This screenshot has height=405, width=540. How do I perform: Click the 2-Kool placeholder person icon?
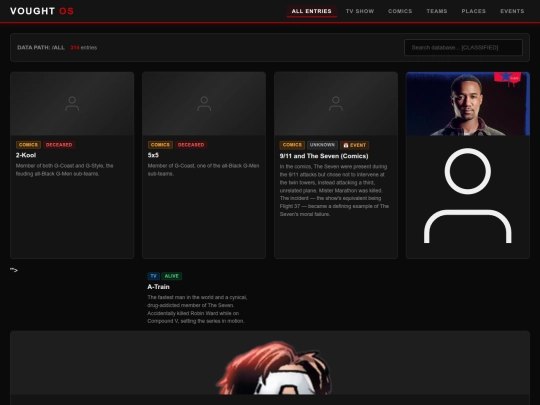[x=72, y=104]
